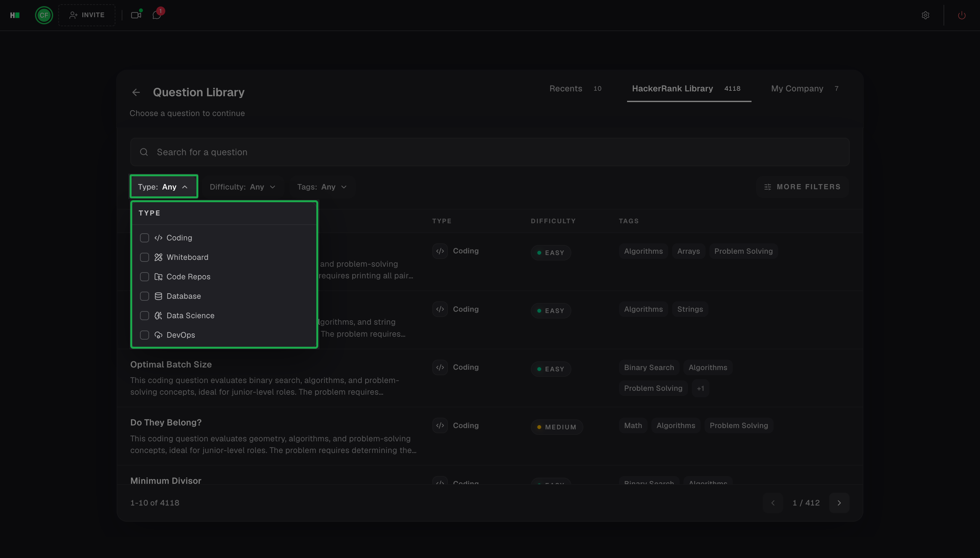Click the HackerRank logo icon
The height and width of the screenshot is (558, 980).
[15, 15]
